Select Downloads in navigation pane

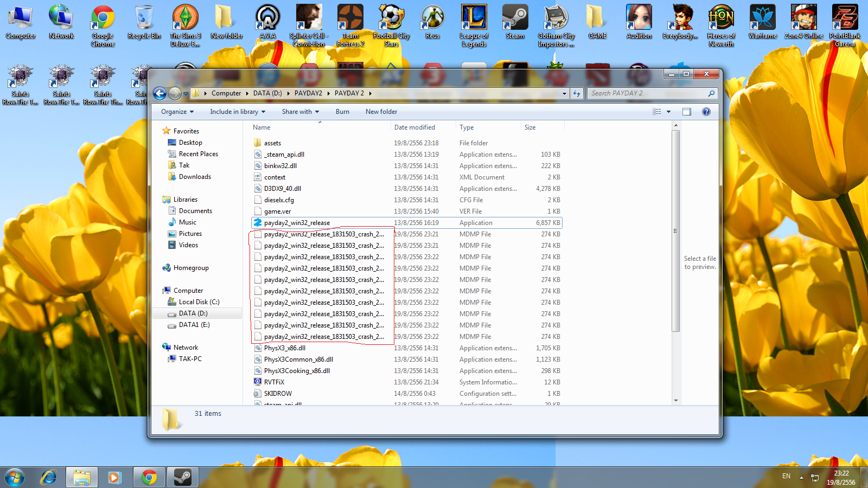[x=195, y=177]
